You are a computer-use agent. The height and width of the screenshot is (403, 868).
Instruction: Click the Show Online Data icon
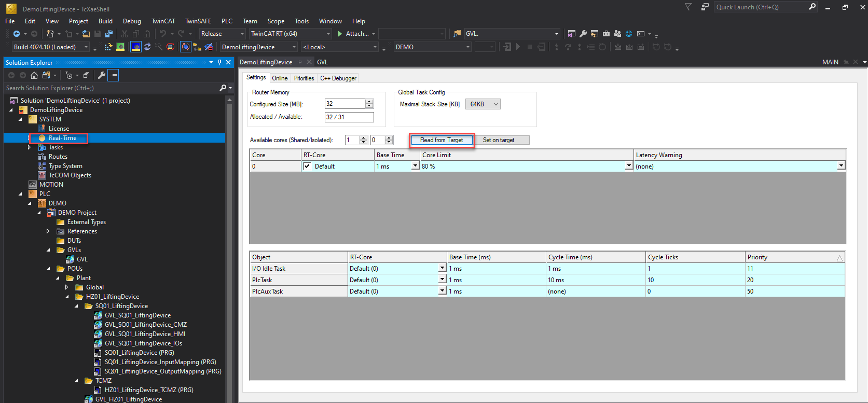click(x=186, y=47)
